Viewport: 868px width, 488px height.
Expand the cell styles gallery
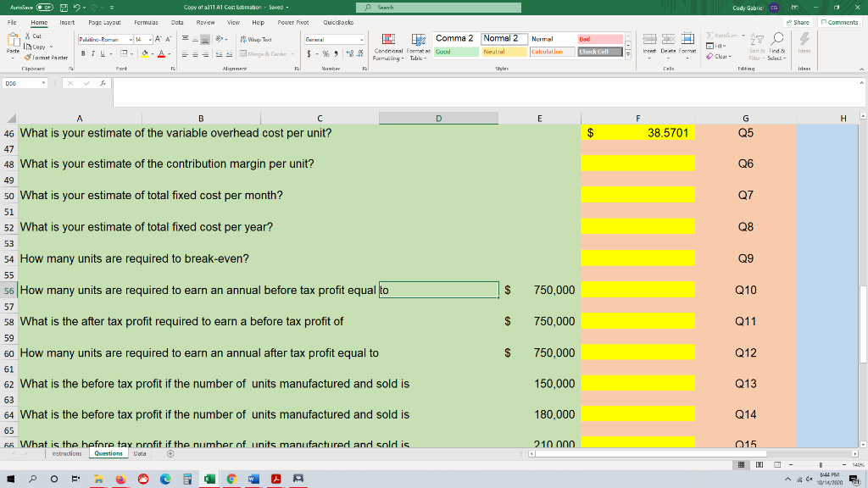click(x=628, y=55)
